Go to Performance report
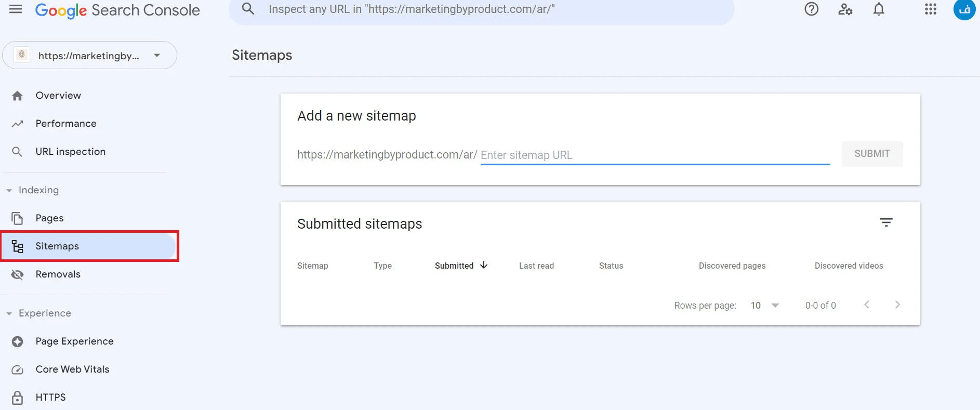The height and width of the screenshot is (410, 980). 66,124
